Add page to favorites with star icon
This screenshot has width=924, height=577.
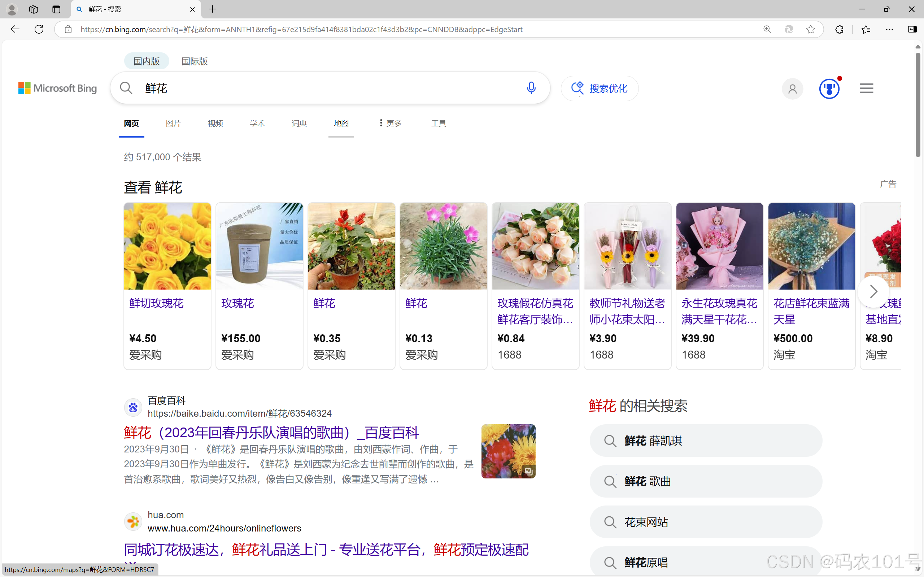[x=810, y=29]
